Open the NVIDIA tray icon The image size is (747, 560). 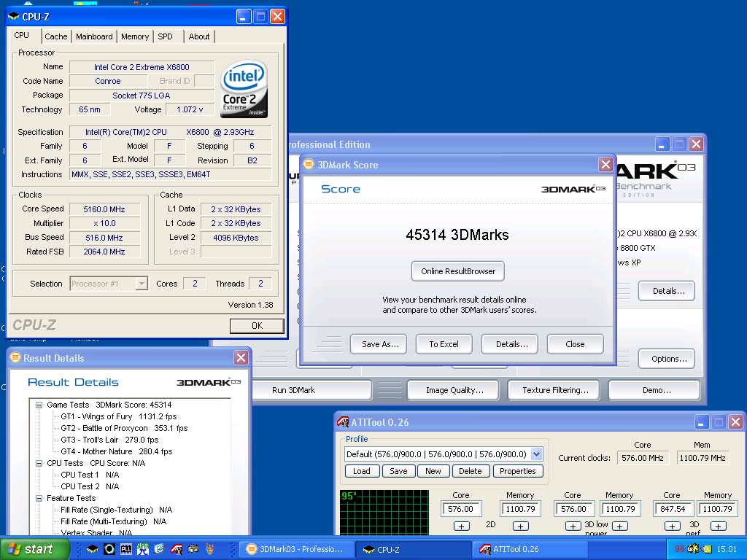(706, 549)
